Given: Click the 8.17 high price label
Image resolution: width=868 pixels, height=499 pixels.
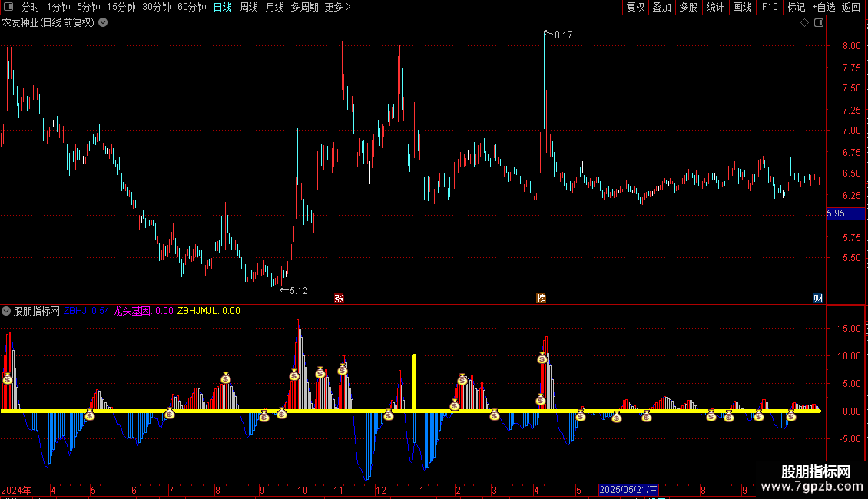Looking at the screenshot, I should tap(564, 35).
